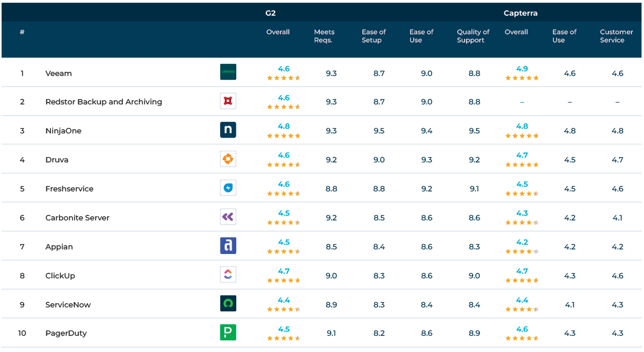Image resolution: width=644 pixels, height=352 pixels.
Task: Select the Veeam product name
Action: [x=58, y=74]
